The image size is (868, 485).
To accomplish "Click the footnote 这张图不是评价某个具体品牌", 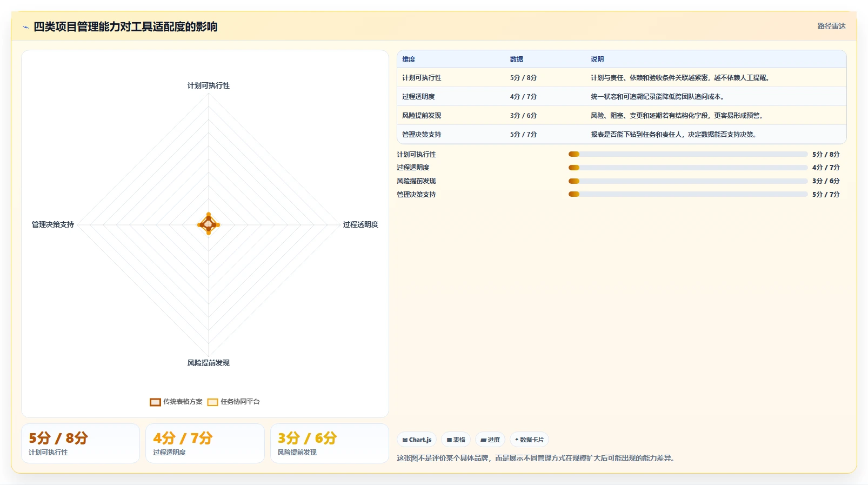I will tap(536, 458).
